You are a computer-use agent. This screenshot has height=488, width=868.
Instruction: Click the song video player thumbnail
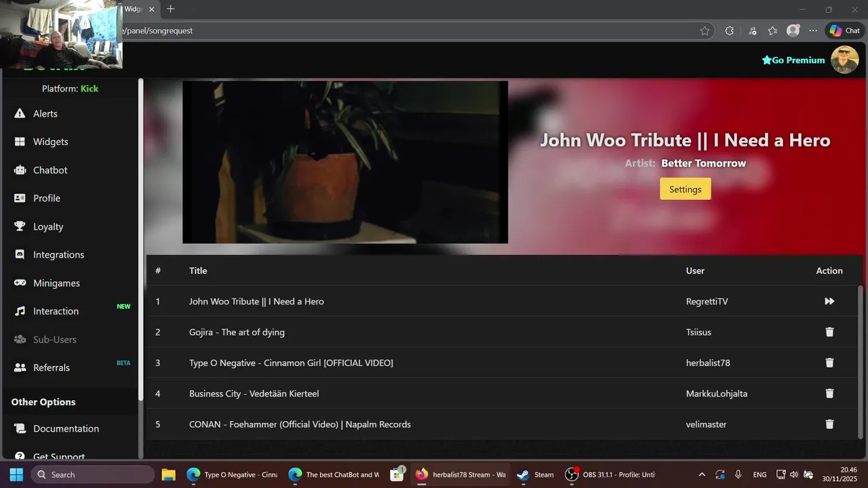tap(345, 162)
